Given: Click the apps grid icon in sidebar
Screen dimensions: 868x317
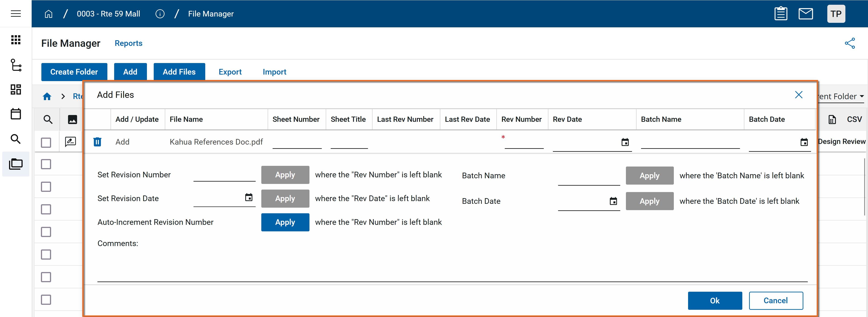Looking at the screenshot, I should tap(16, 40).
